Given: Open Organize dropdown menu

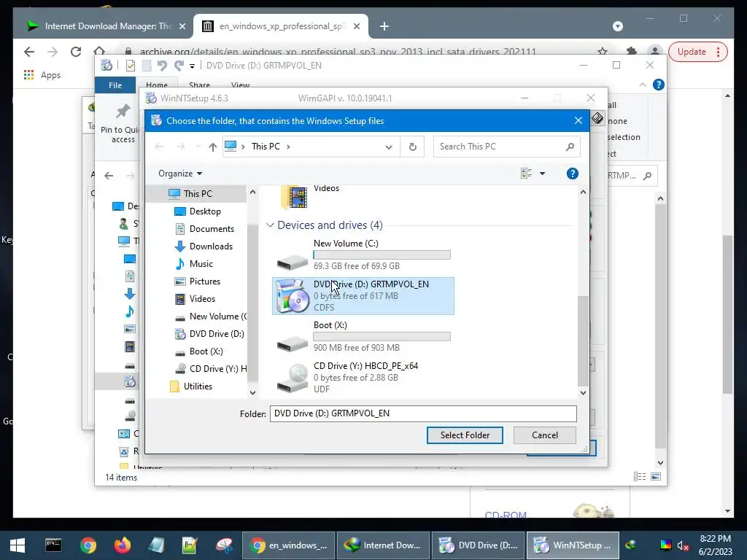Looking at the screenshot, I should (180, 174).
